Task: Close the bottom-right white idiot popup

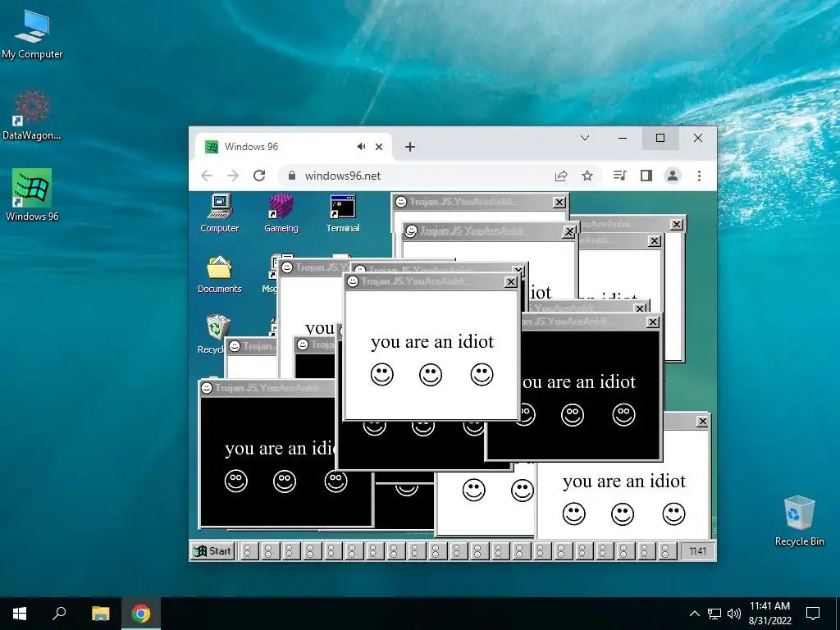Action: 702,422
